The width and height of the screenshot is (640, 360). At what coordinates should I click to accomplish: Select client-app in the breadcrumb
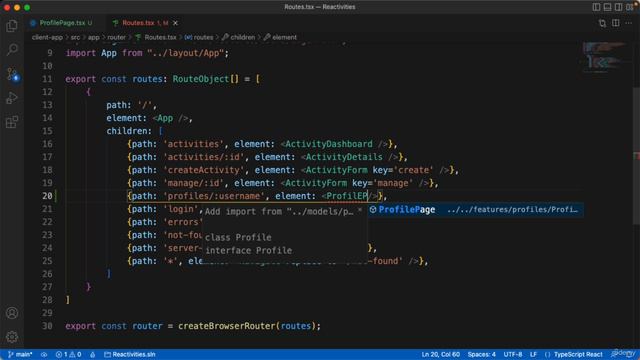[x=47, y=37]
